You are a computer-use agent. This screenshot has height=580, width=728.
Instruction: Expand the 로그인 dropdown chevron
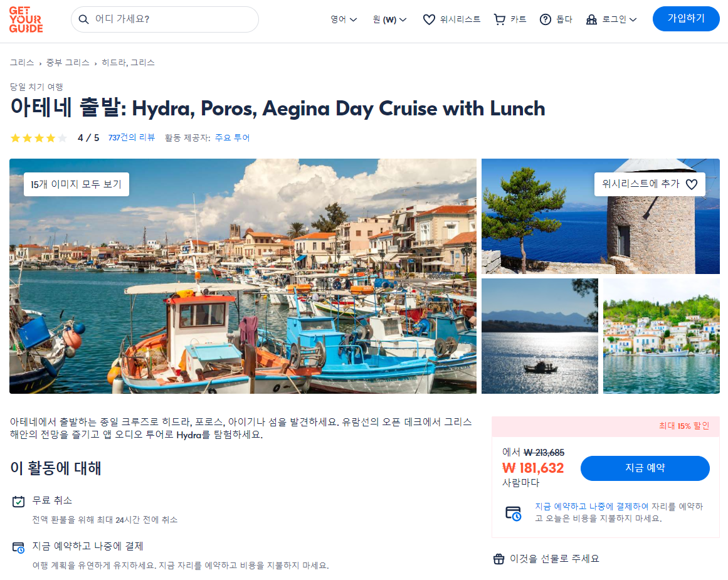pos(633,19)
